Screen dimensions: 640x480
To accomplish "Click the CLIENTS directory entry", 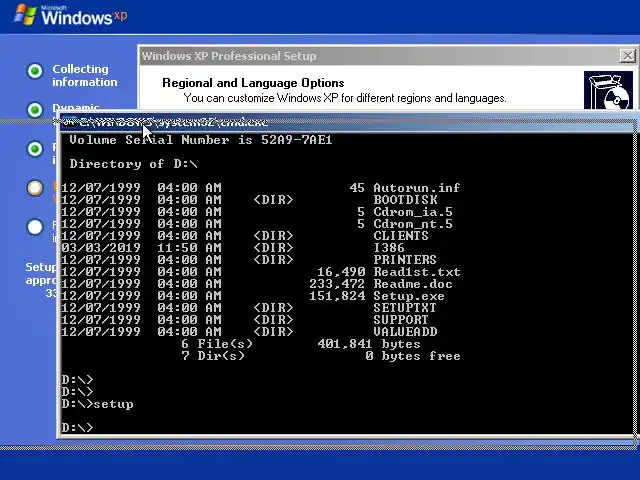I will [x=401, y=236].
